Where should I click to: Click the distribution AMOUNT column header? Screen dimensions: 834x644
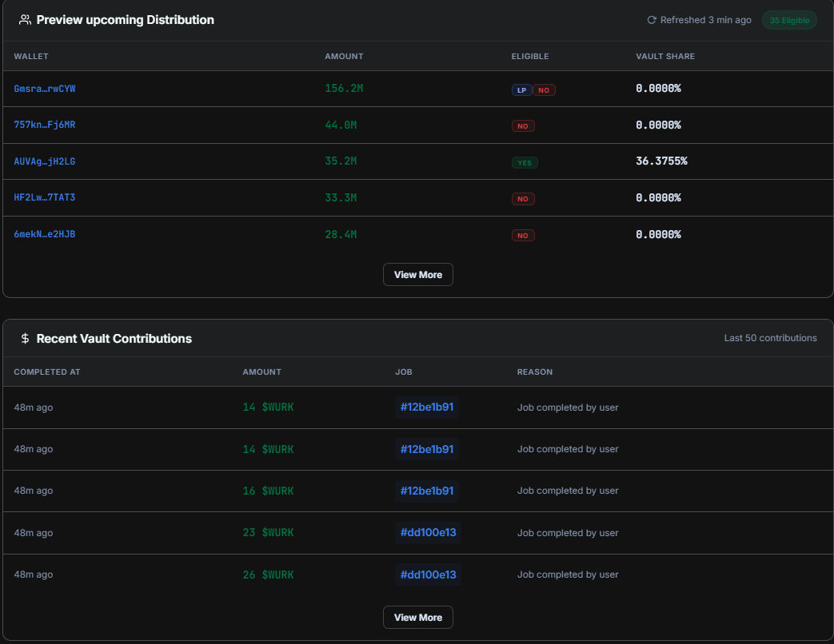[344, 56]
